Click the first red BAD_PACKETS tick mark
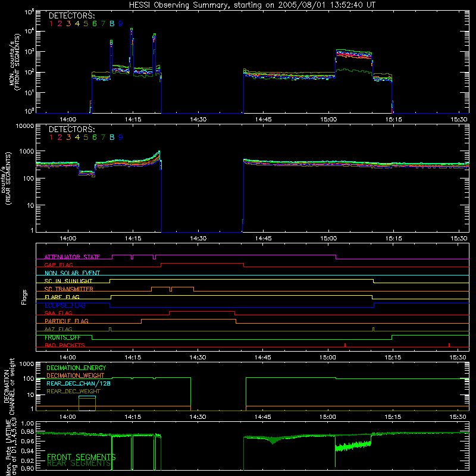476x476 pixels. click(x=345, y=345)
